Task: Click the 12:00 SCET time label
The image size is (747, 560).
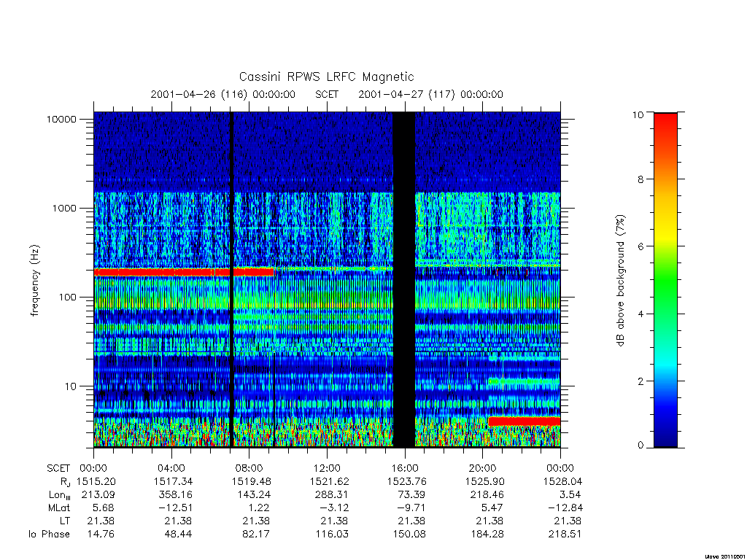Action: [x=327, y=468]
